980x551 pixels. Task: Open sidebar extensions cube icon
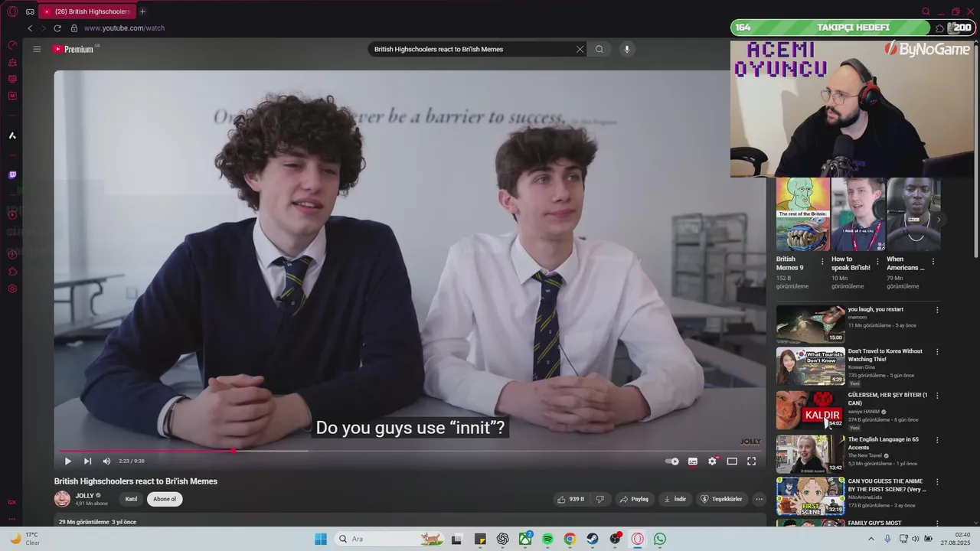12,271
